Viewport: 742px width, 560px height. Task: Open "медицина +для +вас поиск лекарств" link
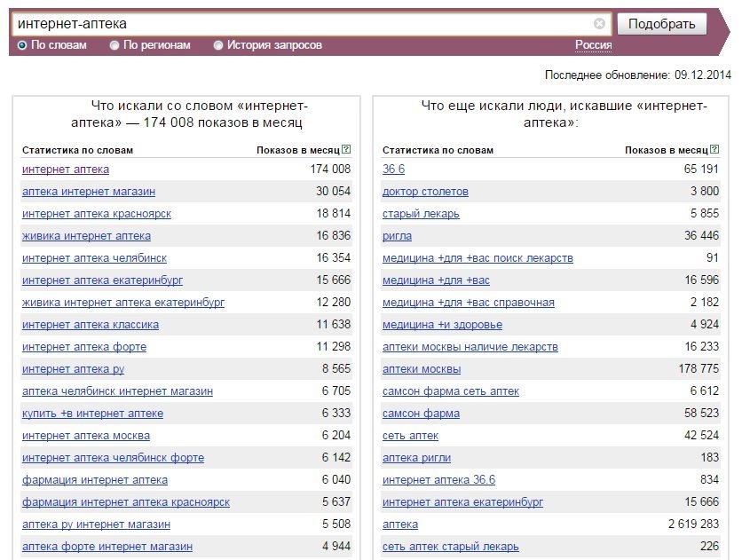click(478, 258)
